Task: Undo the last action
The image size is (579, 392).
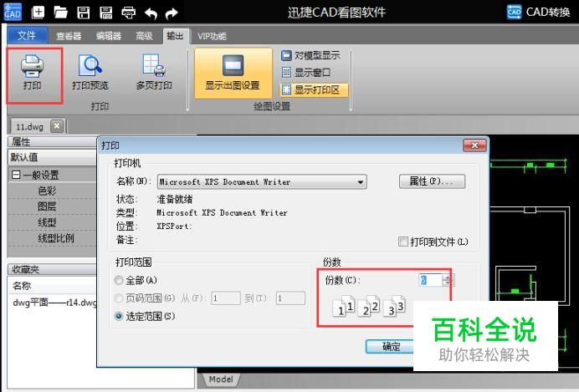Action: pos(151,13)
